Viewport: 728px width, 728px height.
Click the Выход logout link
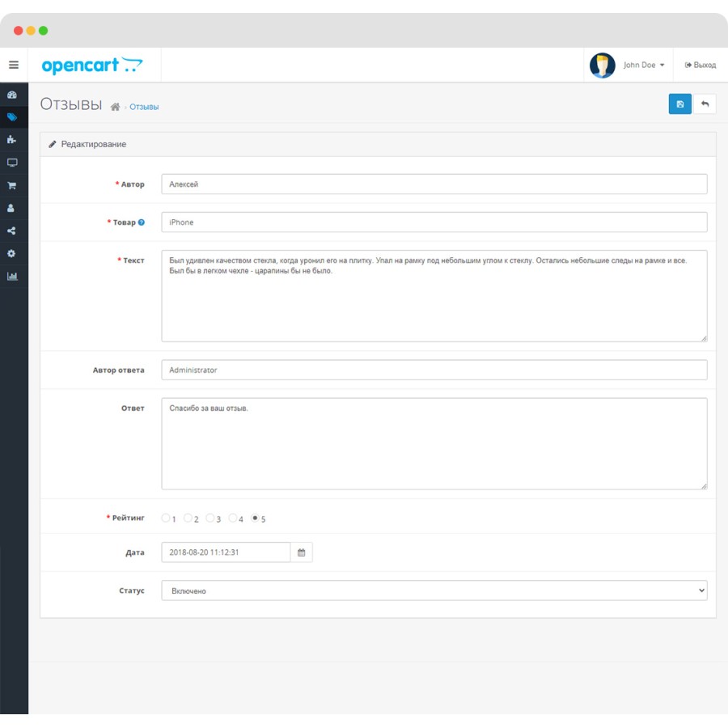(x=700, y=65)
